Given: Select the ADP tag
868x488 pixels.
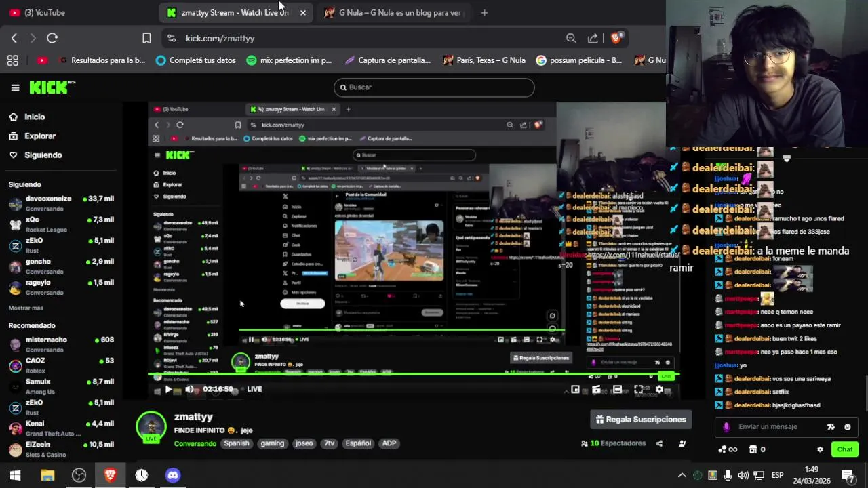Looking at the screenshot, I should (x=389, y=443).
